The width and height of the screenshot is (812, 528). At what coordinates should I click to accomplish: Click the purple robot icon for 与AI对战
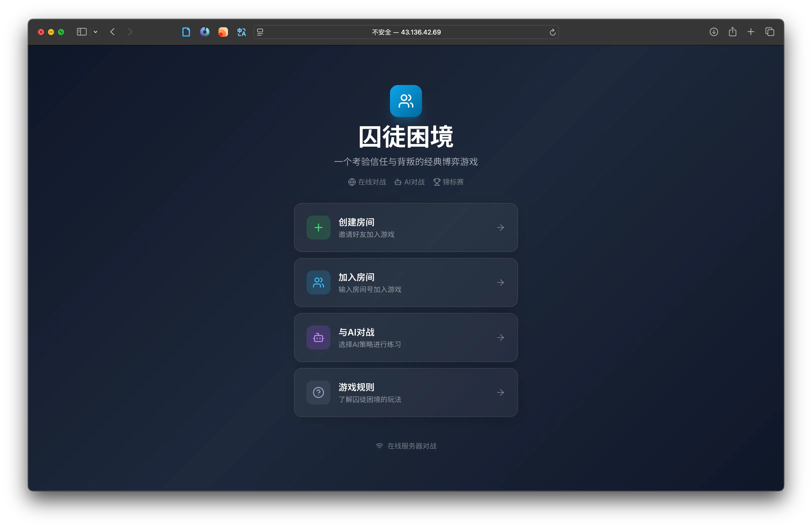318,337
